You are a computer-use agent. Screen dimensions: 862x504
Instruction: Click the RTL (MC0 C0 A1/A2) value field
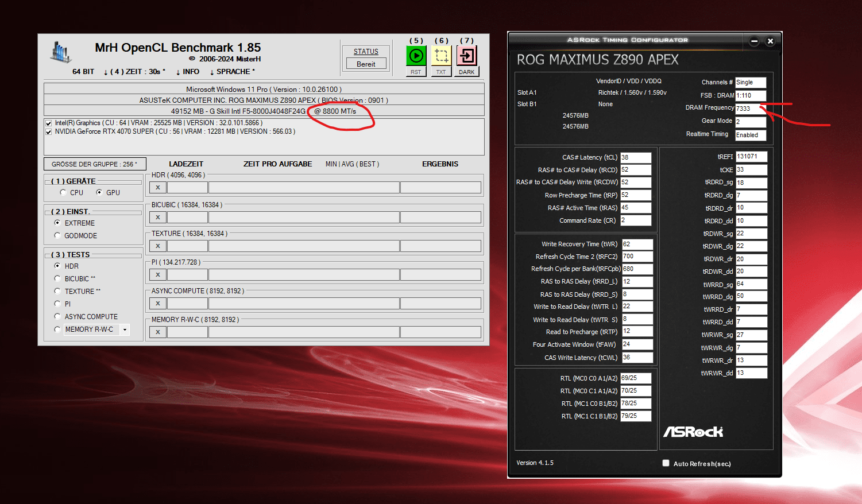(x=636, y=378)
